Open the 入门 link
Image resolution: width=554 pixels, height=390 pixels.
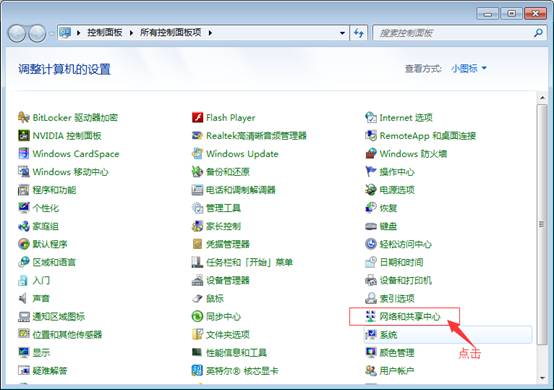coord(41,280)
